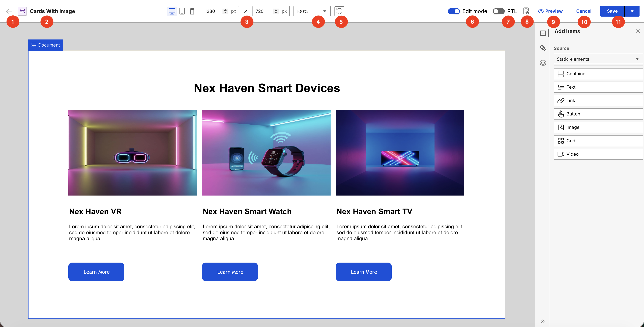Click lorem ipsum text under Smart Watch

click(x=266, y=233)
